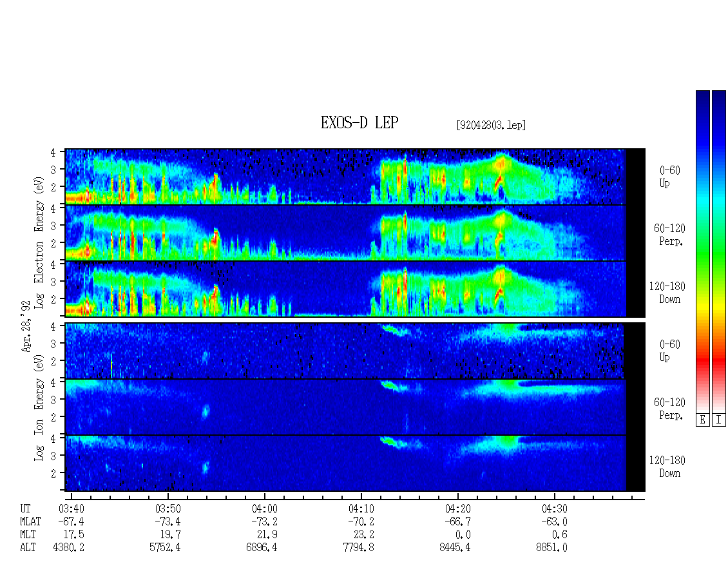Click the electron panel's 60-120 Perp. label
This screenshot has height=564, width=728.
click(x=669, y=235)
